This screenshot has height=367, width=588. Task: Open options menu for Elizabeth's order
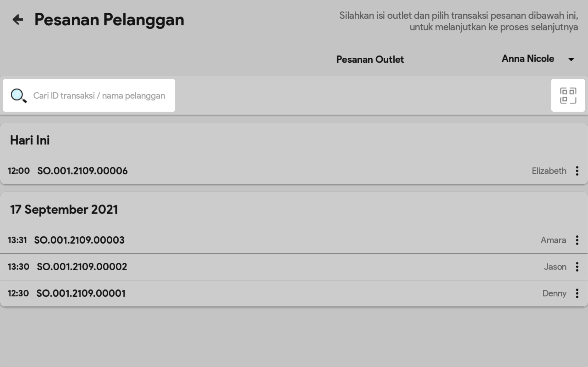pos(577,171)
